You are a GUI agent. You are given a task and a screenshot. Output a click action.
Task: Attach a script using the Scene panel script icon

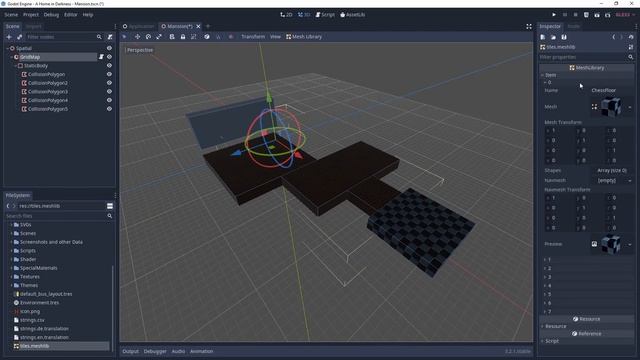click(110, 37)
